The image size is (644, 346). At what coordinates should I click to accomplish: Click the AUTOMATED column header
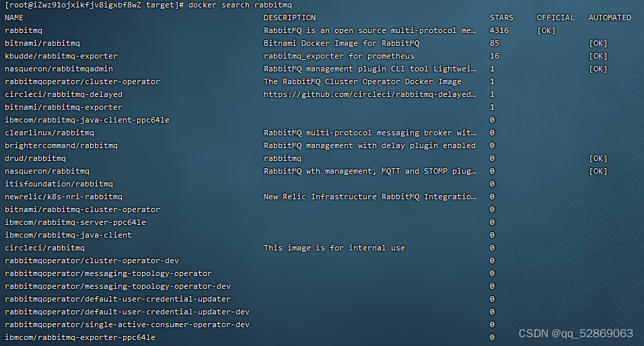coord(610,18)
